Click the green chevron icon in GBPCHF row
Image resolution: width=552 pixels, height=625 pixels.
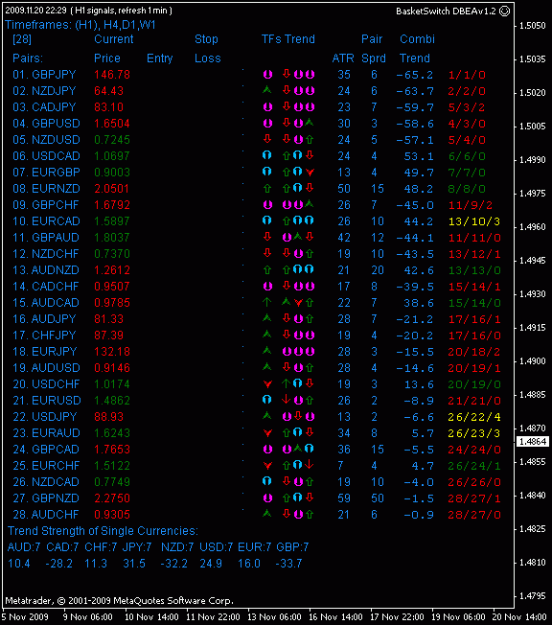tap(309, 204)
